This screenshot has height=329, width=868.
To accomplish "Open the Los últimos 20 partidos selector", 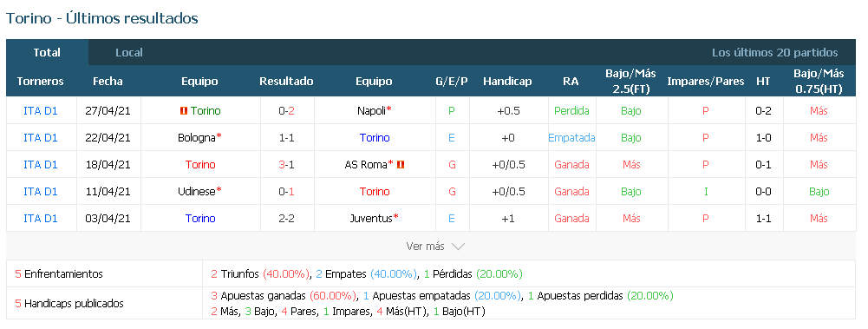I will point(774,53).
